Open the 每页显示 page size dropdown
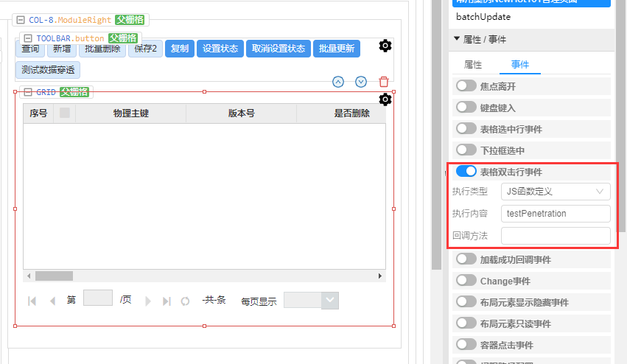The image size is (627, 364). (311, 301)
